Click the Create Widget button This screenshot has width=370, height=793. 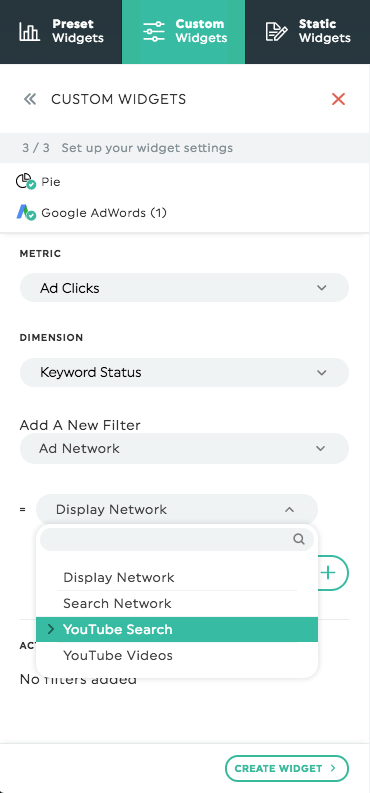click(x=287, y=768)
